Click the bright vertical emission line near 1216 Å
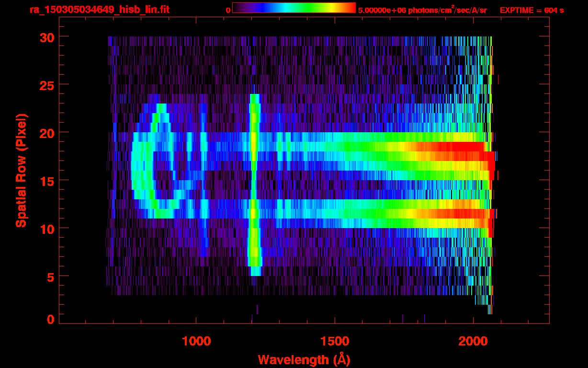The image size is (588, 368). click(254, 185)
